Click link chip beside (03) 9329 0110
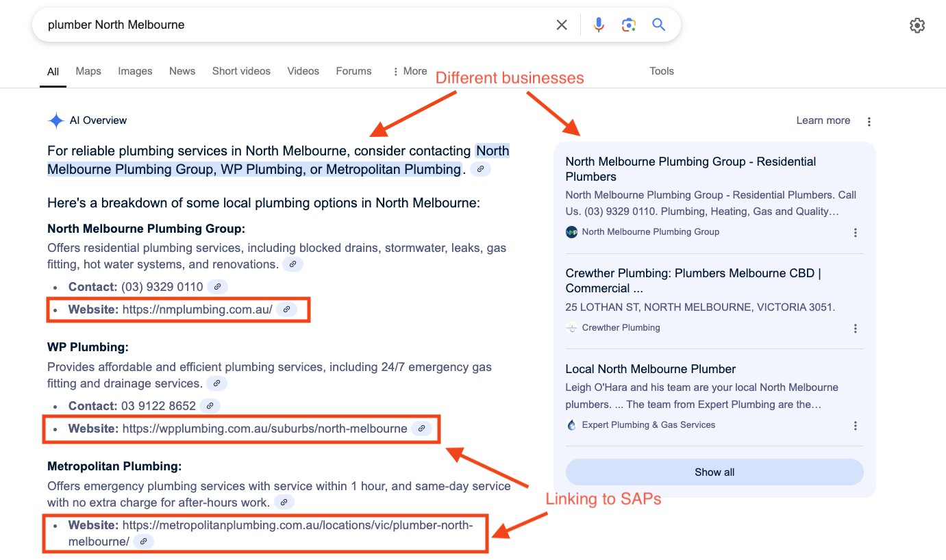The height and width of the screenshot is (560, 946). pyautogui.click(x=217, y=287)
